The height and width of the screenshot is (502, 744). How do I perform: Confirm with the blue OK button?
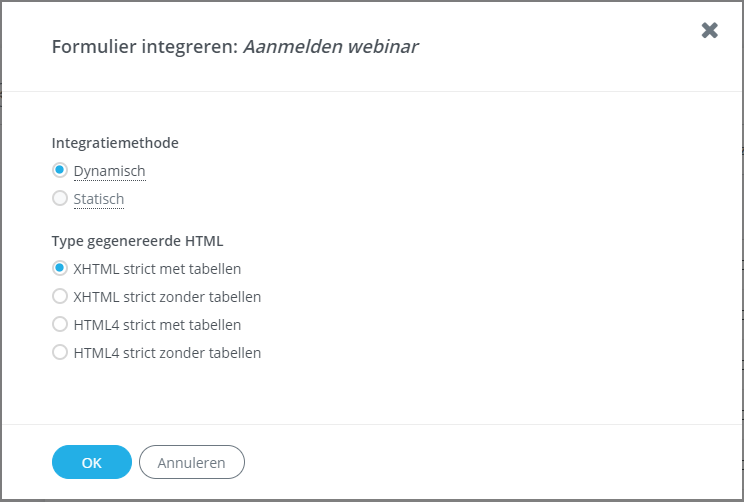tap(92, 462)
